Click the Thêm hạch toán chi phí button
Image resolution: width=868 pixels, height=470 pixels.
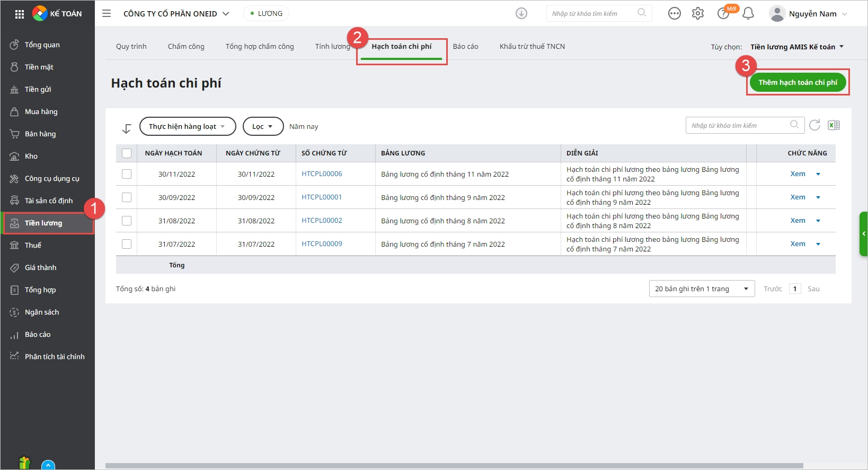798,82
